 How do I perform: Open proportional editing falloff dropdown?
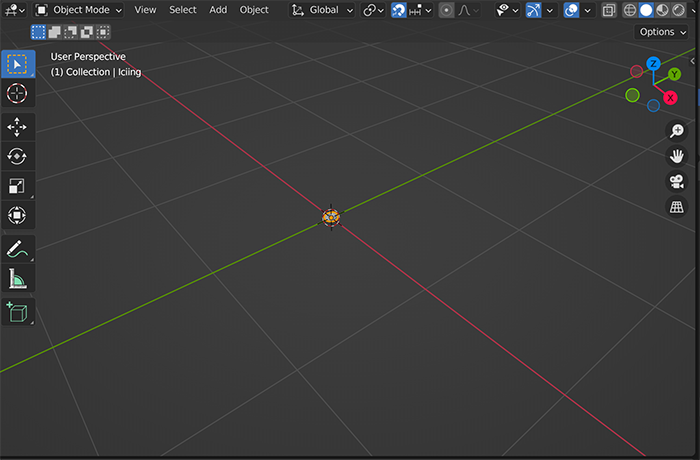(468, 10)
